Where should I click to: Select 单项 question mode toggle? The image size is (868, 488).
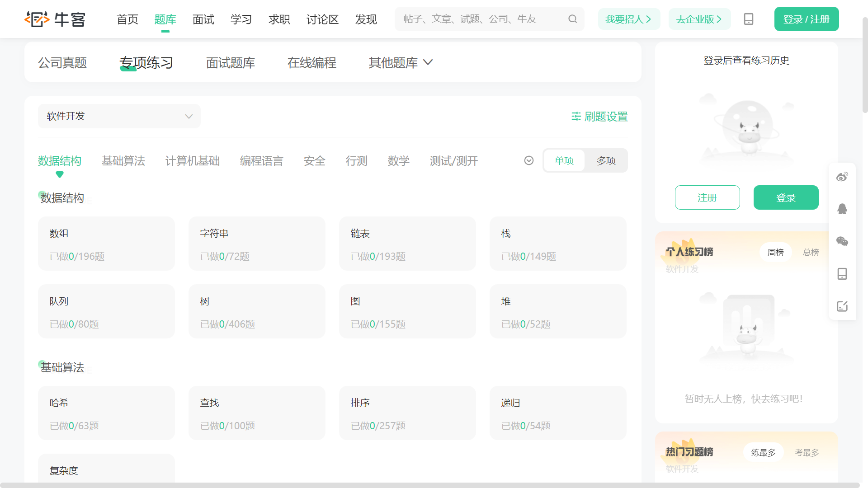point(564,160)
